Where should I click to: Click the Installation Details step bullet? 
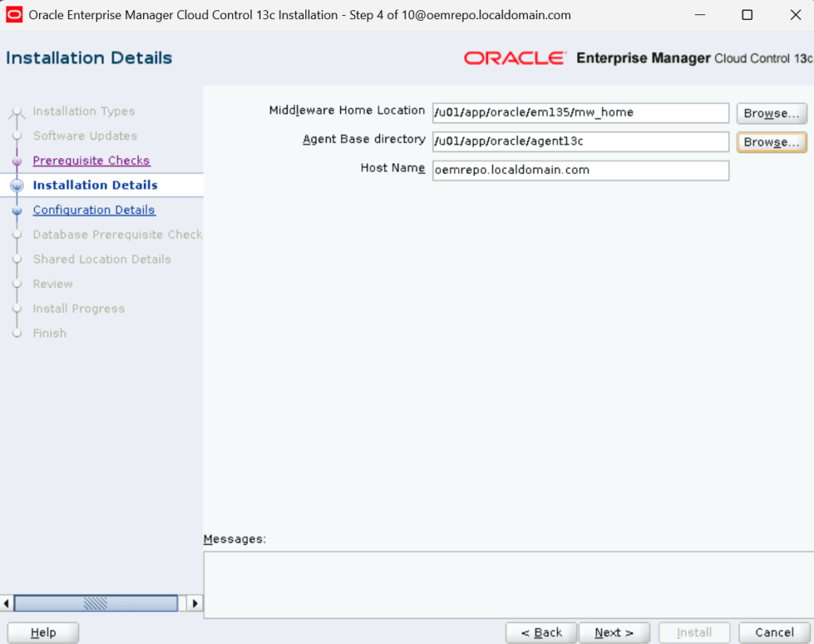17,185
